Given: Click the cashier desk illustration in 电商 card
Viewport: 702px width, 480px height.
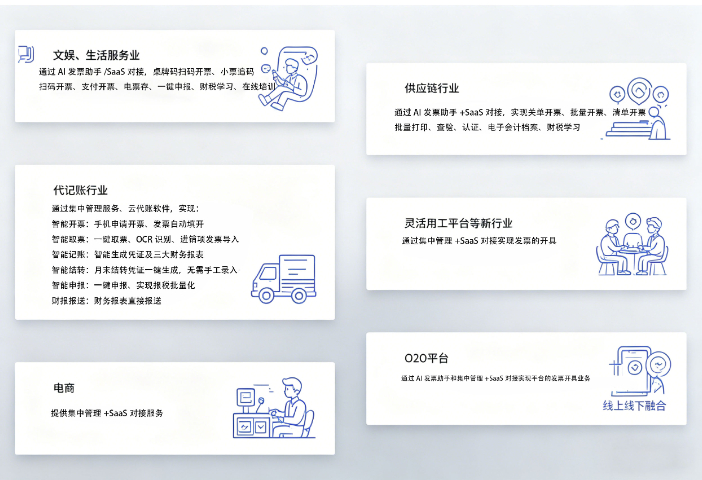Looking at the screenshot, I should 274,408.
